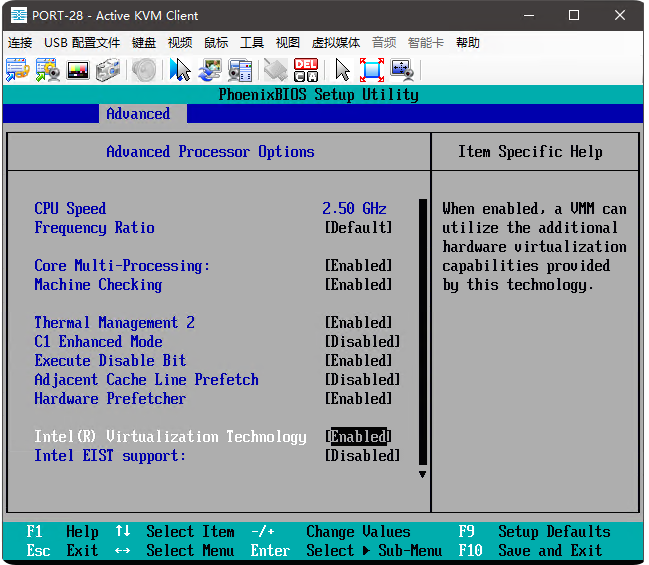Toggle single cursor mode arrow icon
The image size is (649, 565).
tap(342, 70)
